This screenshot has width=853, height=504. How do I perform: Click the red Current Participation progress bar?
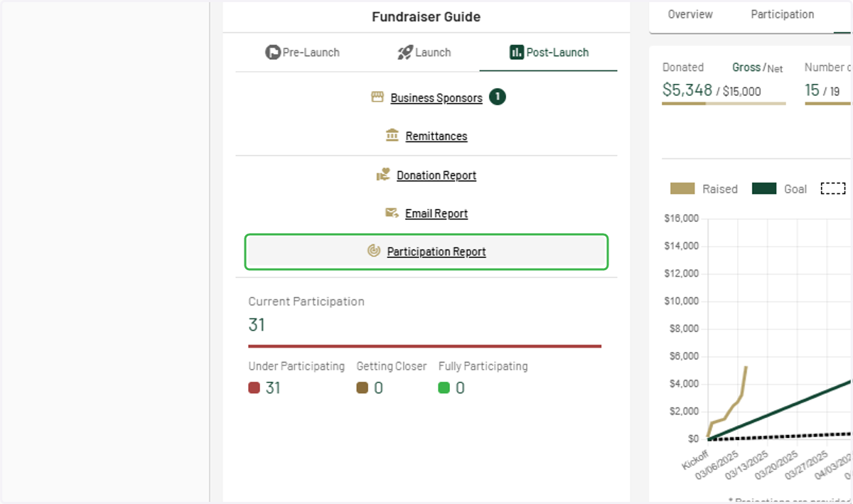(425, 346)
